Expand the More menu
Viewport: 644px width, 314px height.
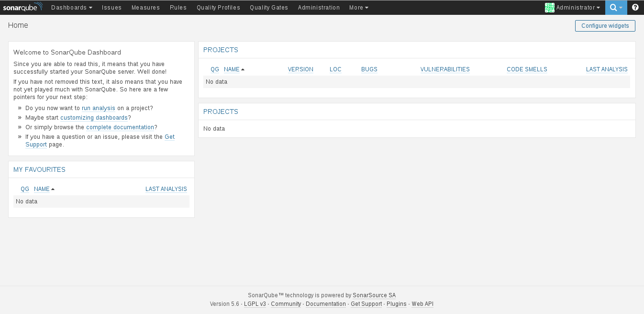[358, 8]
